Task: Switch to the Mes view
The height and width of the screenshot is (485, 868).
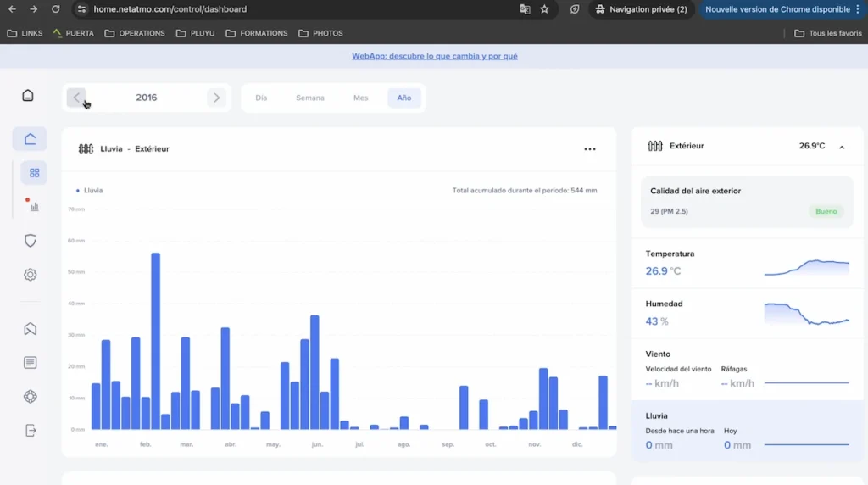Action: [x=360, y=98]
